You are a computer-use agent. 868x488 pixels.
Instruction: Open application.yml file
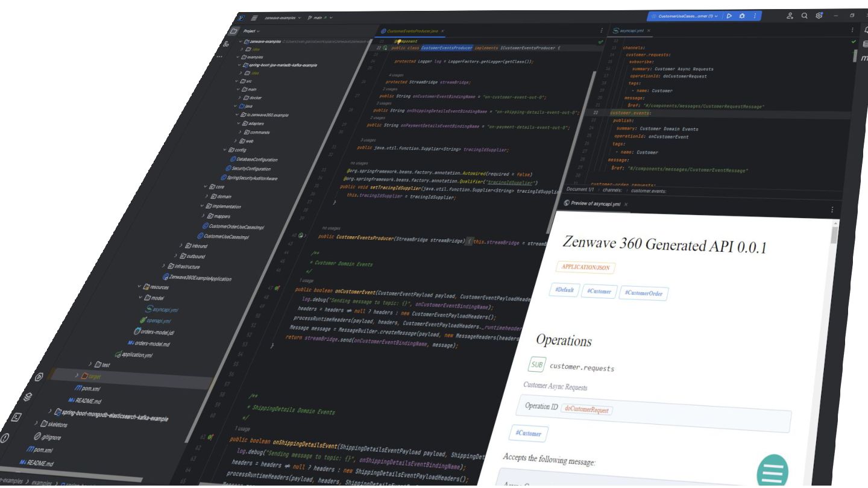(x=133, y=355)
